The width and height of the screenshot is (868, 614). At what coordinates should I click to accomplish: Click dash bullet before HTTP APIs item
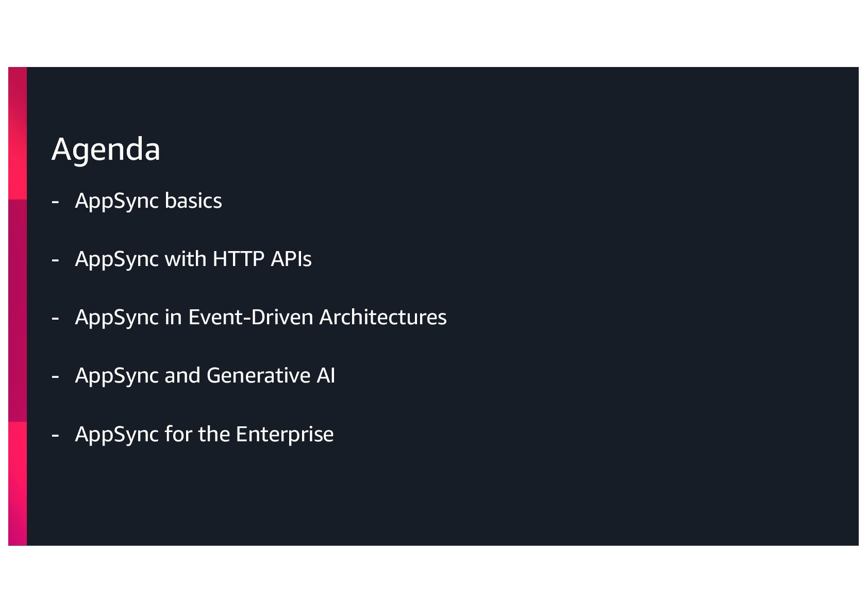pos(55,260)
